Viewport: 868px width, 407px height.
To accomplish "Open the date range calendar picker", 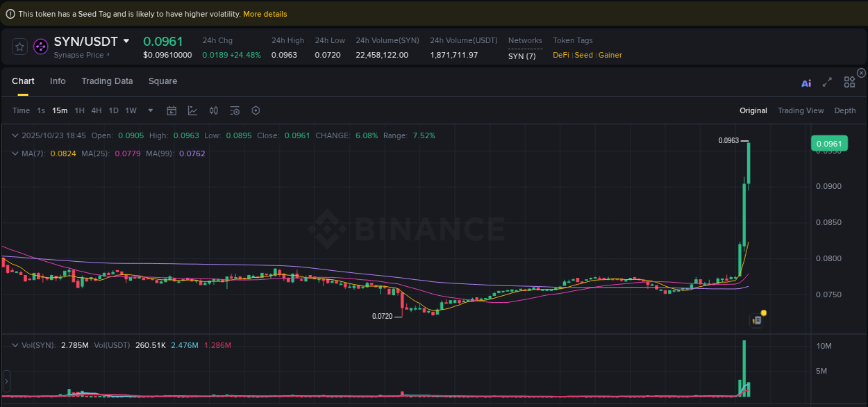I will [x=172, y=110].
